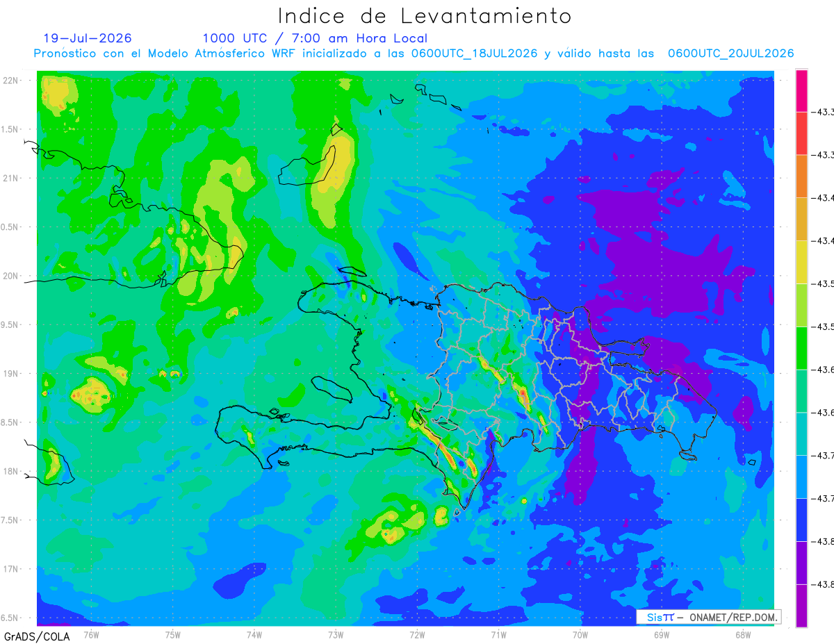This screenshot has width=834, height=644.
Task: Click 'Pronóstico con el Modelo Atmósferico WRF' text
Action: coord(166,53)
